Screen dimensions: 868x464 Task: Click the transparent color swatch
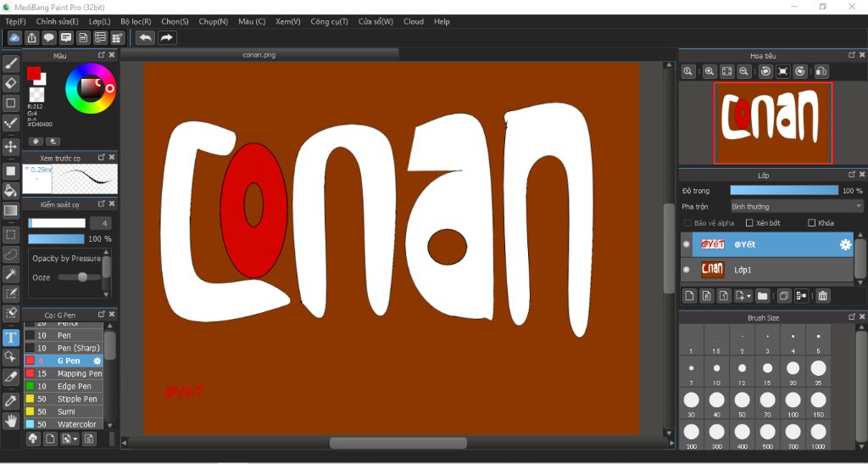point(37,95)
